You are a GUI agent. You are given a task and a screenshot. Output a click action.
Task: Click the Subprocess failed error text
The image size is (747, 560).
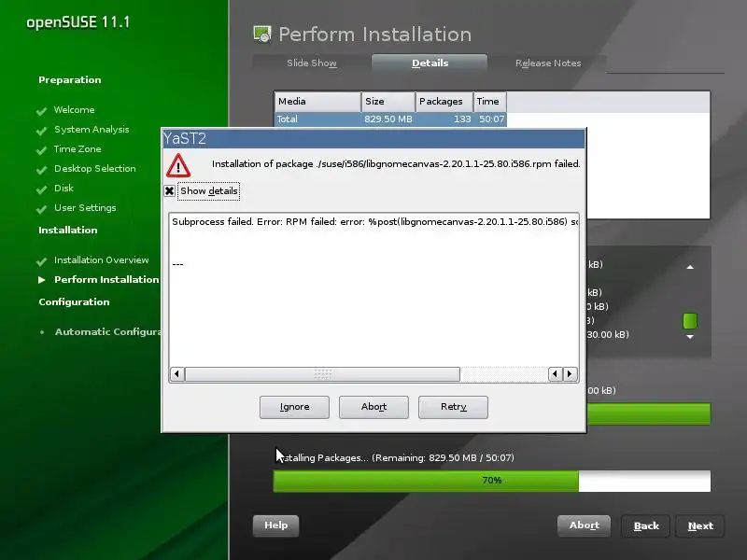point(375,222)
